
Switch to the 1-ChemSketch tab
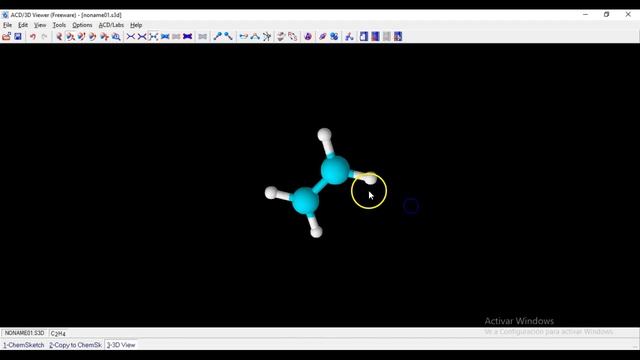(x=24, y=345)
